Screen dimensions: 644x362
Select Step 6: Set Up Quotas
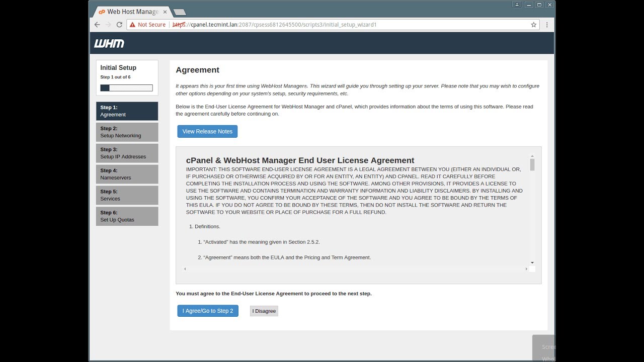click(x=127, y=217)
